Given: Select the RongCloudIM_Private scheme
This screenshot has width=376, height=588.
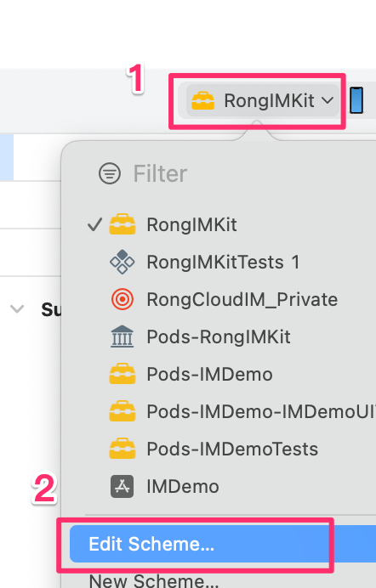Looking at the screenshot, I should click(x=225, y=299).
